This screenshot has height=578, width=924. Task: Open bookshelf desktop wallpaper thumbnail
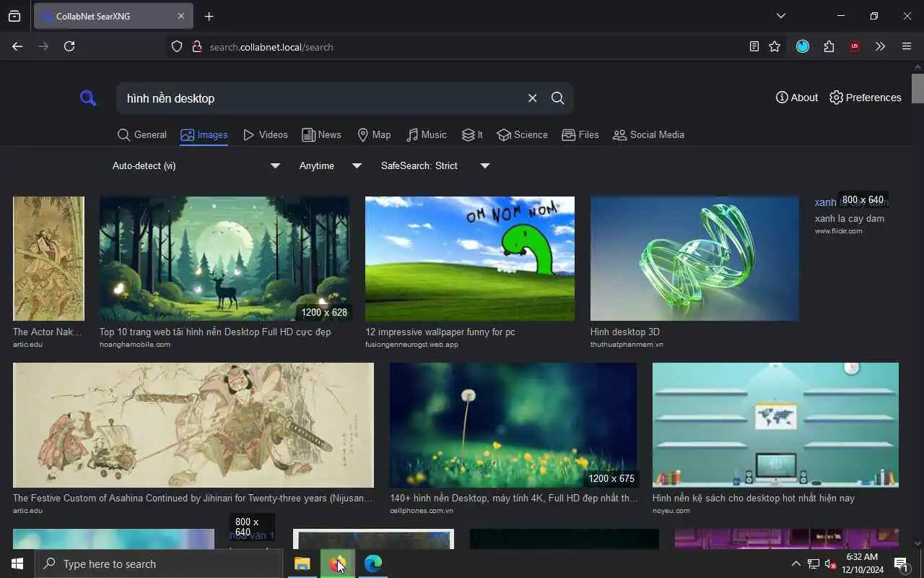tap(775, 425)
